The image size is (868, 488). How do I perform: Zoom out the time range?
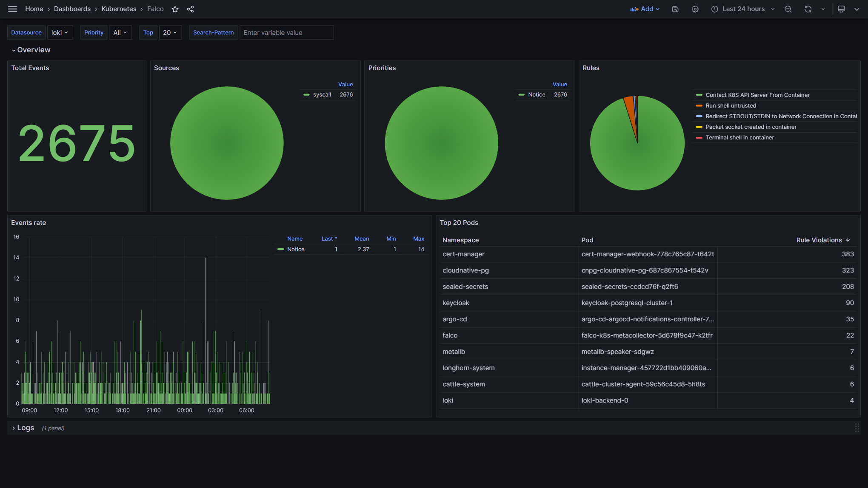788,9
